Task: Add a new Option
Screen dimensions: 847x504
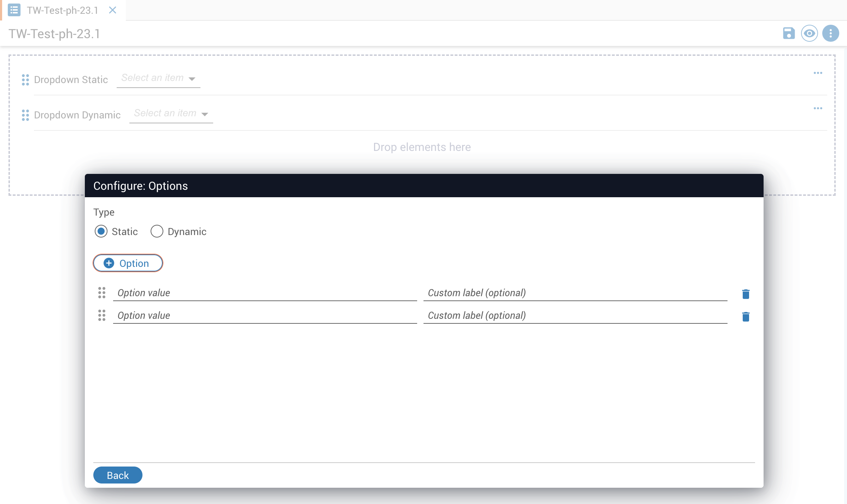Action: [128, 263]
